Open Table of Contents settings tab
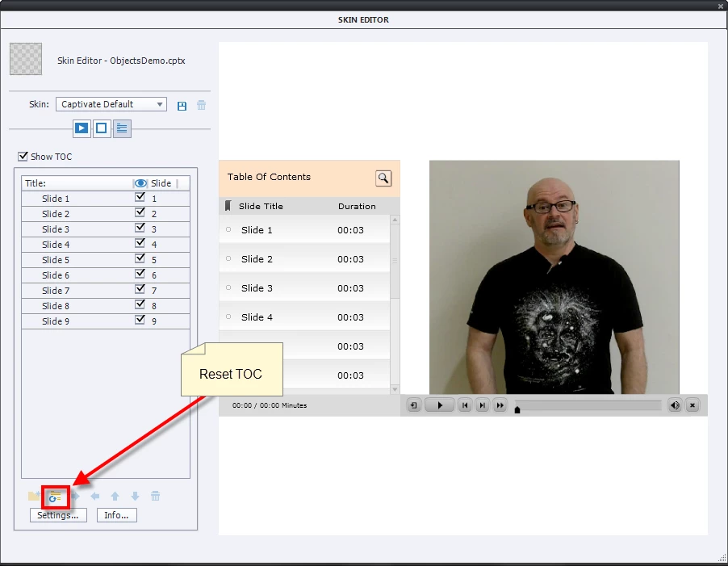 click(x=122, y=128)
